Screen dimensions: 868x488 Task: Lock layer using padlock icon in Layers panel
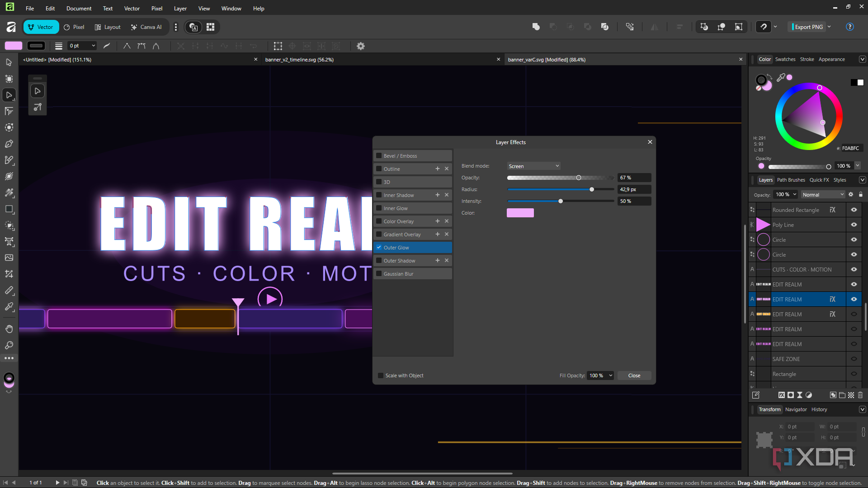point(861,194)
